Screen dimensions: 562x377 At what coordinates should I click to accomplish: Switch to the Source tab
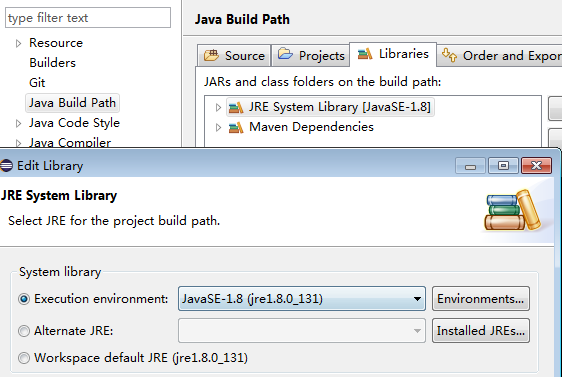[234, 56]
